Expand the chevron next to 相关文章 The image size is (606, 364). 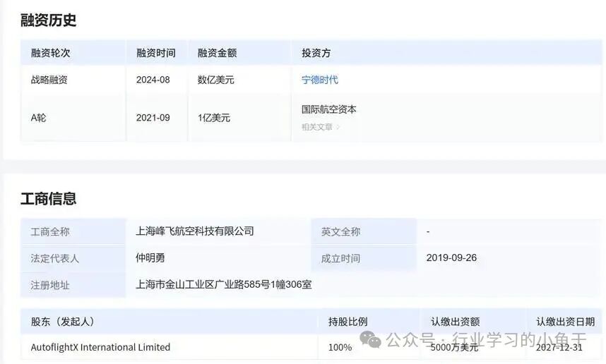pos(338,127)
